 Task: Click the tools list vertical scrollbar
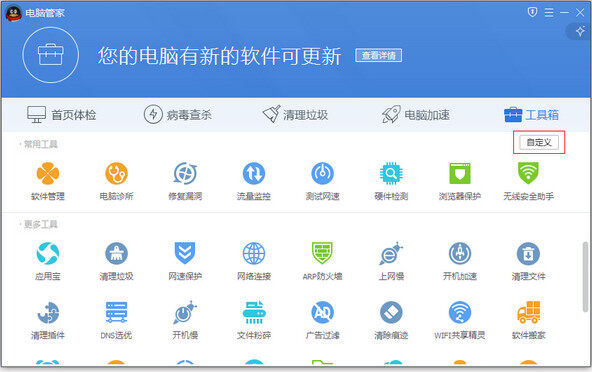point(586,277)
